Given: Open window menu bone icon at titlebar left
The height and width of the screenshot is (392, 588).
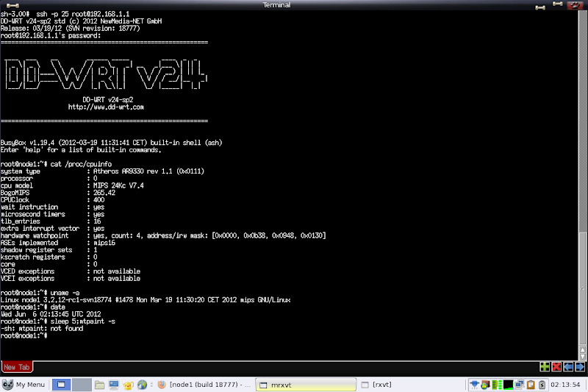Looking at the screenshot, I should (x=12, y=5).
